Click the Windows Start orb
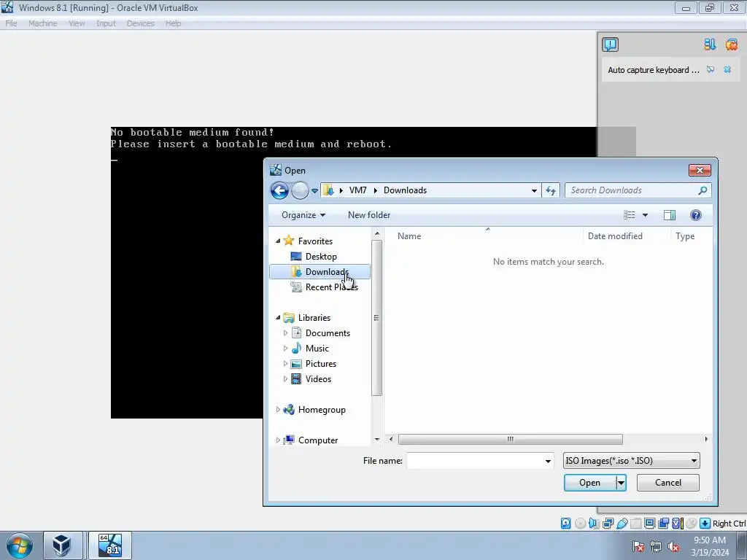The height and width of the screenshot is (560, 747). (x=20, y=545)
